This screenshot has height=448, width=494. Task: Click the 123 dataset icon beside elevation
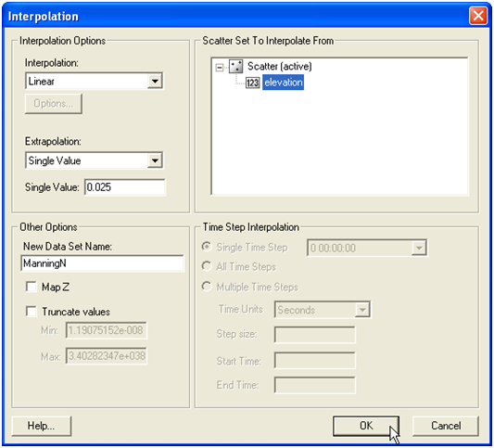(x=252, y=83)
